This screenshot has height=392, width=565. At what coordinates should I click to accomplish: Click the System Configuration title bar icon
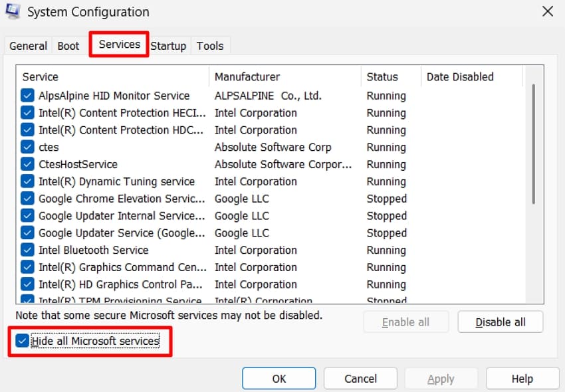coord(13,11)
